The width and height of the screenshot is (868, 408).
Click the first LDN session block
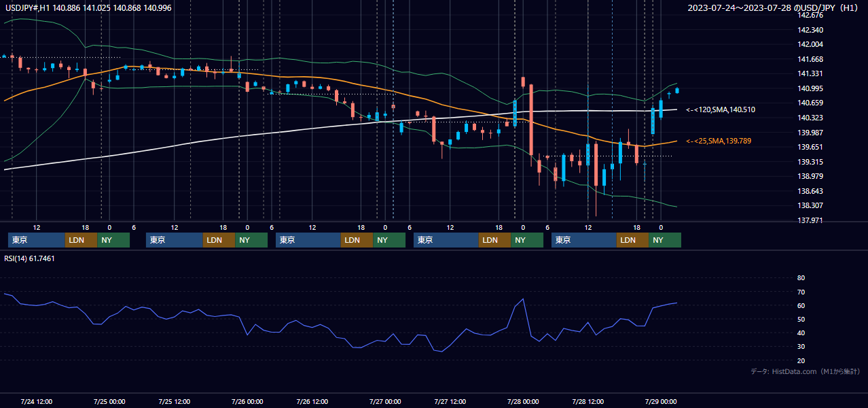click(x=82, y=240)
